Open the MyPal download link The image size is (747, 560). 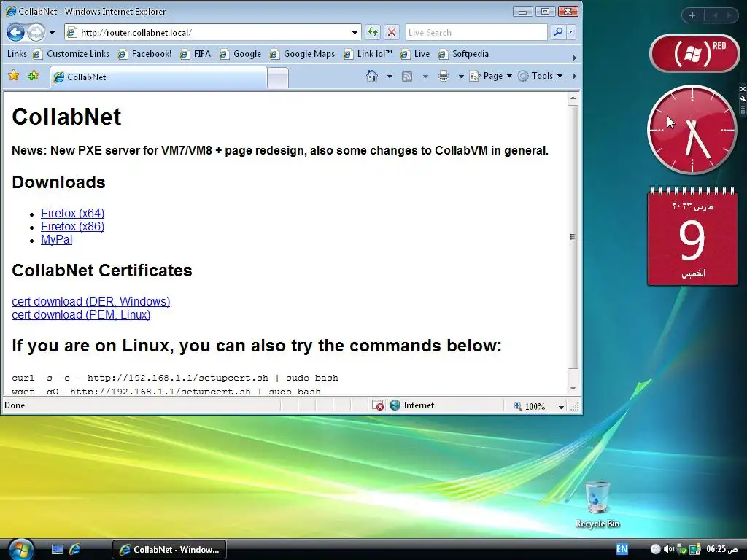tap(56, 239)
